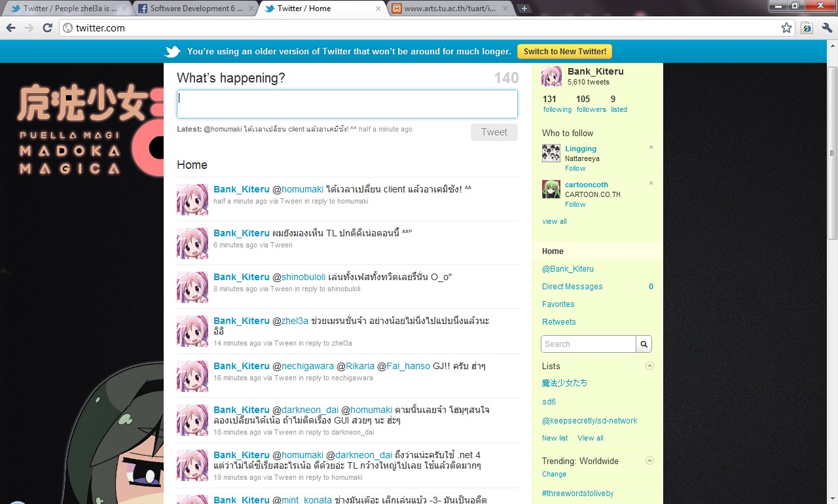Open the sd6 list

tap(549, 402)
